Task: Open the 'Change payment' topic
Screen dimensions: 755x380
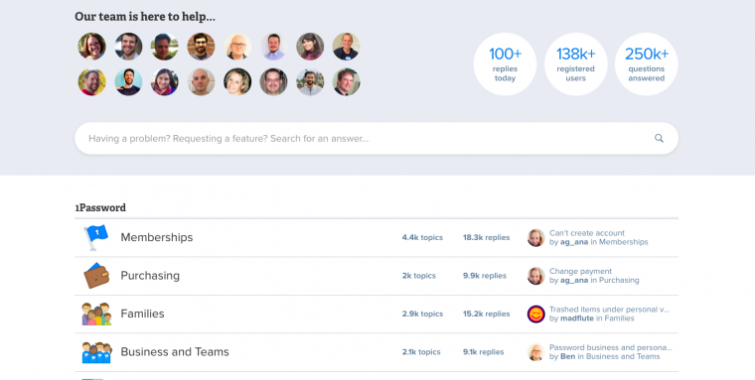Action: pos(580,271)
